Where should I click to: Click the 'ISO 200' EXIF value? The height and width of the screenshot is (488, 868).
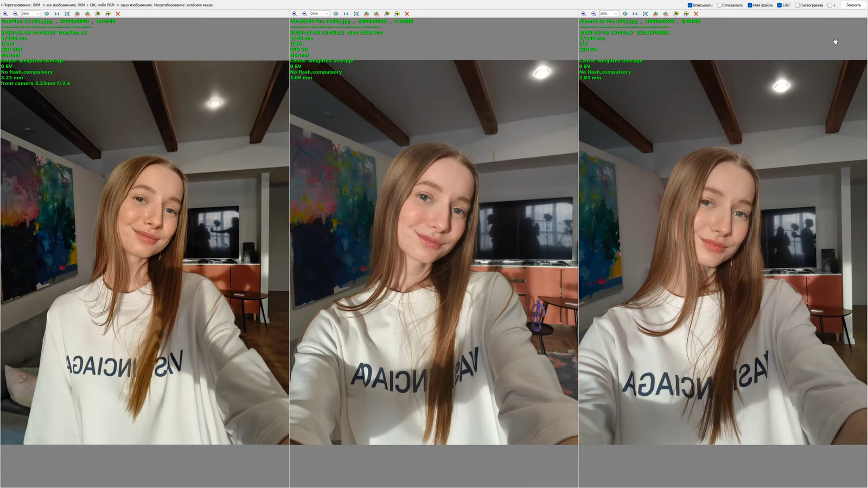coord(11,49)
